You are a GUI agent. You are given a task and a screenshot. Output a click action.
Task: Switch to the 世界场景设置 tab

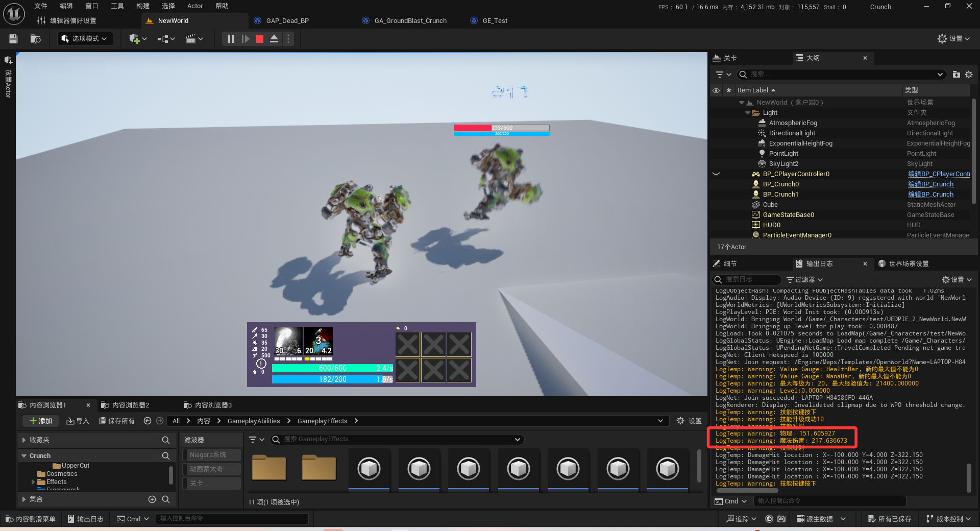coord(903,263)
